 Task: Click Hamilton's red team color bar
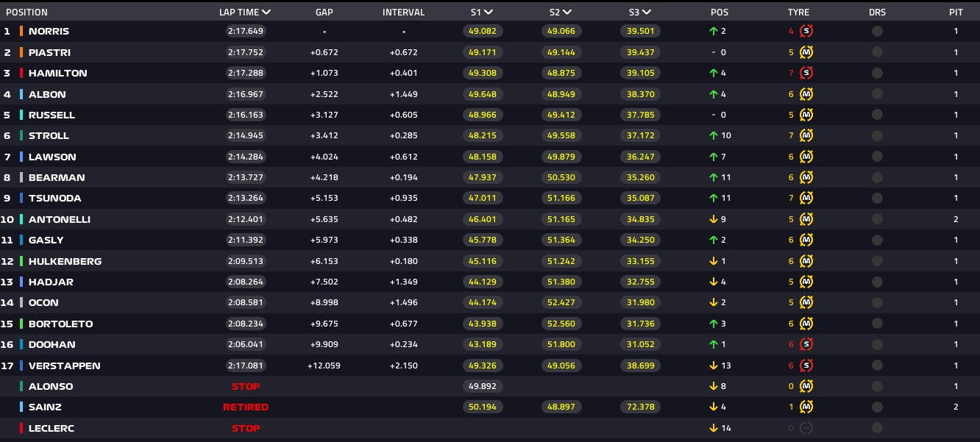pos(21,74)
